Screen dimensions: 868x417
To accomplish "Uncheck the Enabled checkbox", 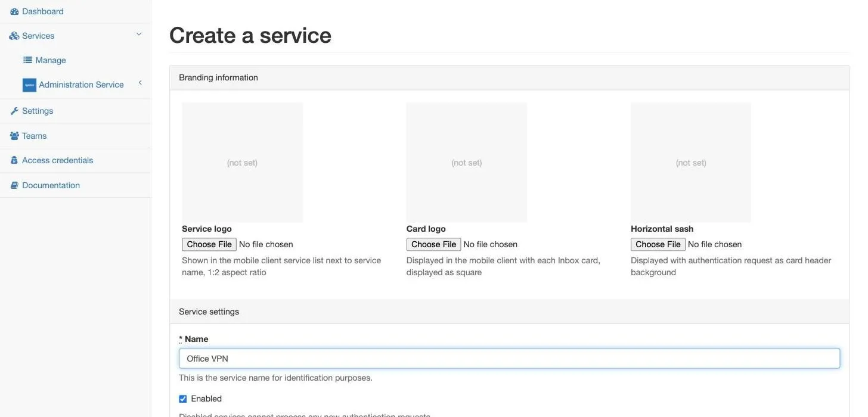I will click(183, 399).
